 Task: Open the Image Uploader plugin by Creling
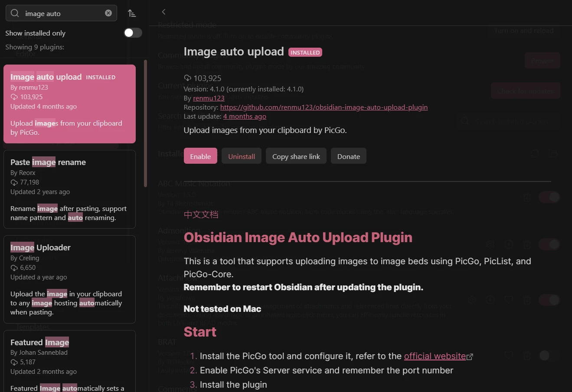click(x=69, y=279)
